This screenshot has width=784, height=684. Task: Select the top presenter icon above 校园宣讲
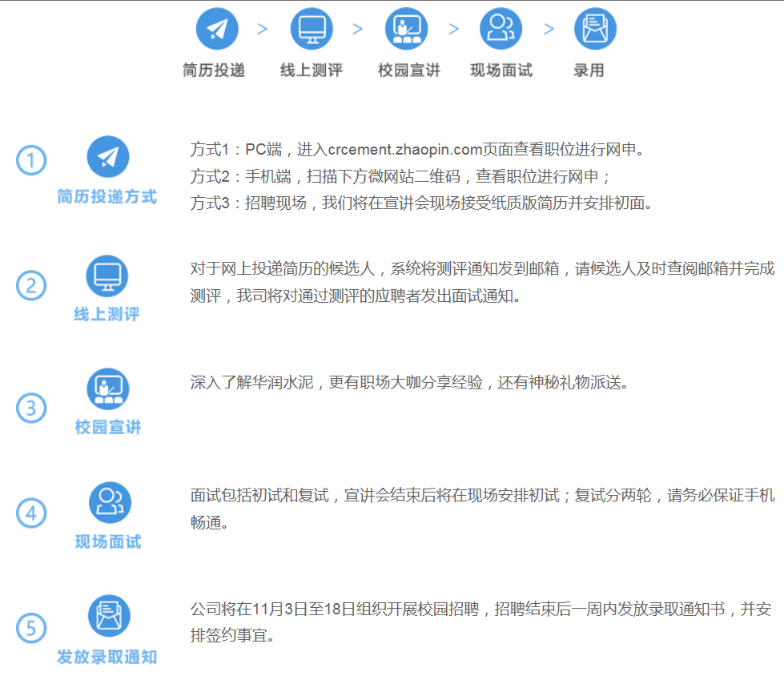[x=406, y=30]
